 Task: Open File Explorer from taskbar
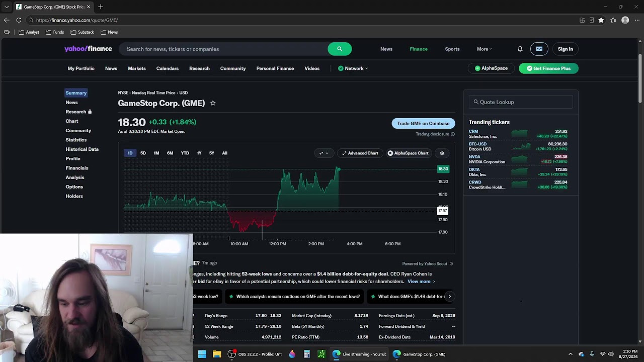[217, 354]
